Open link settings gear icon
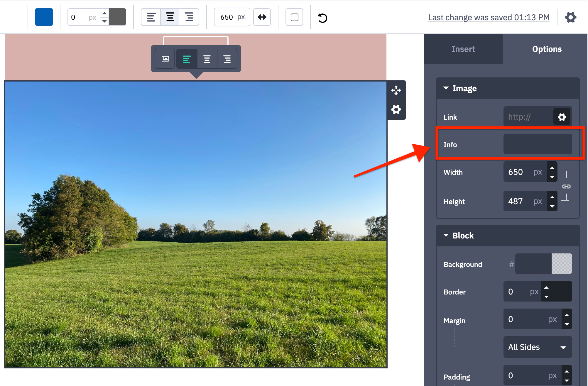The height and width of the screenshot is (386, 588). click(x=562, y=117)
